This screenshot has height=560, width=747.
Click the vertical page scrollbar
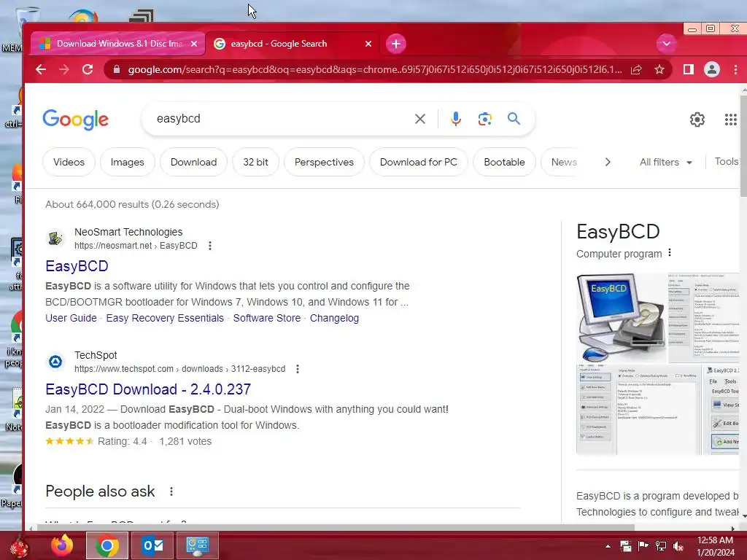click(743, 146)
